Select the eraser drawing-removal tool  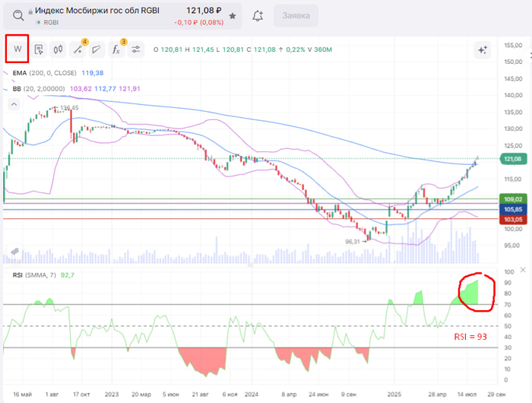pyautogui.click(x=97, y=49)
